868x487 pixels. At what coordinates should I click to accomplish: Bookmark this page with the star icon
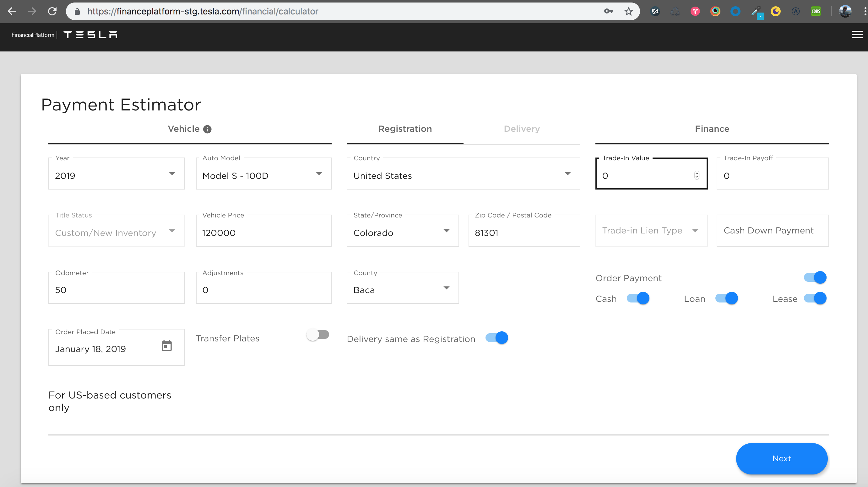[x=628, y=11]
